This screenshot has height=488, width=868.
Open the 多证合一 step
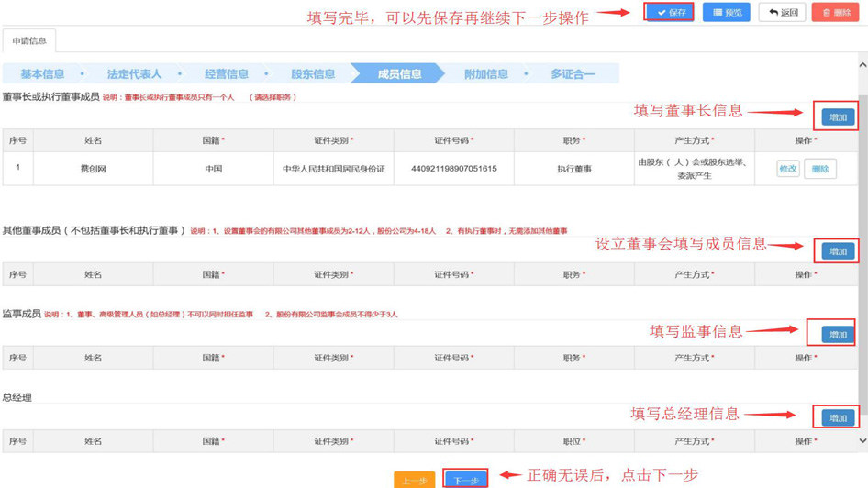[573, 74]
